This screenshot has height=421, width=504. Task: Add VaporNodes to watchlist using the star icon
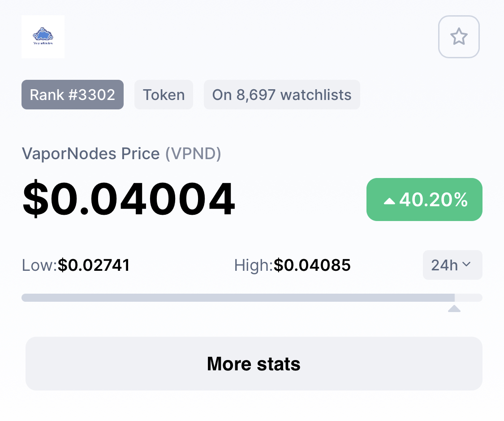(459, 37)
